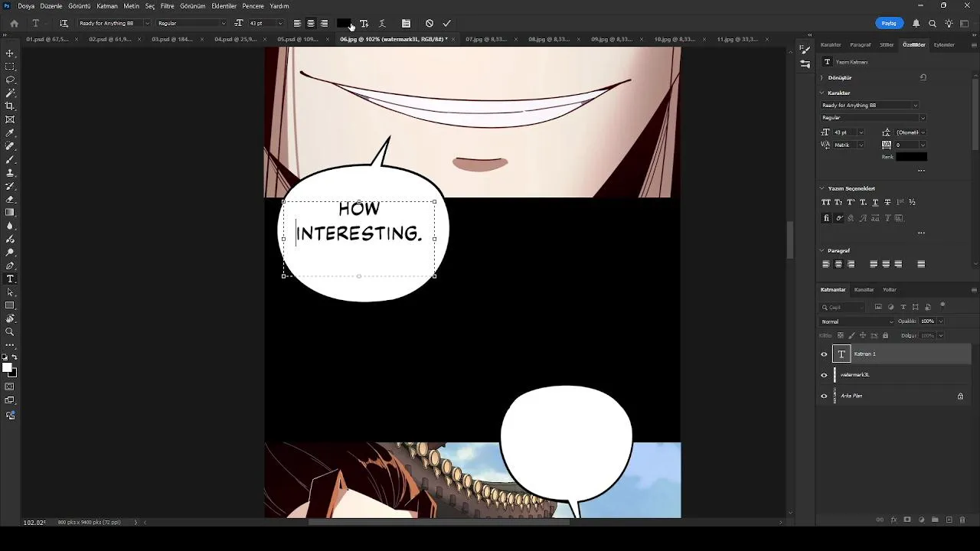This screenshot has height=551, width=980.
Task: Open the Normal blend mode dropdown
Action: click(x=857, y=321)
